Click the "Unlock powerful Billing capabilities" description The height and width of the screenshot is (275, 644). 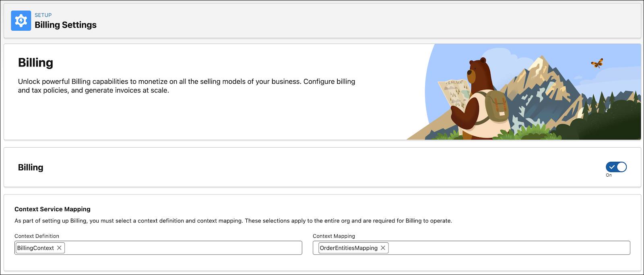click(x=186, y=86)
